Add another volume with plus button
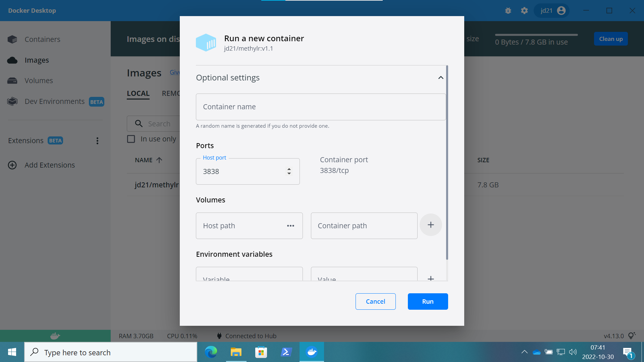The width and height of the screenshot is (644, 362). point(431,225)
